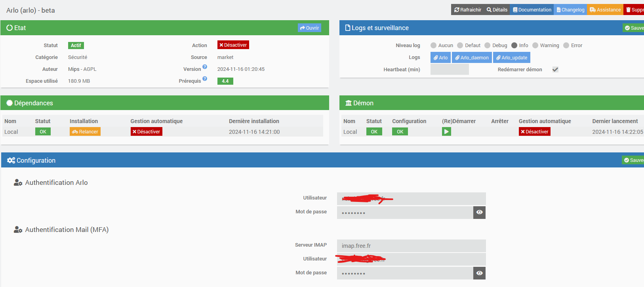Click the Heartbeat (min) input field
644x287 pixels.
pyautogui.click(x=450, y=69)
